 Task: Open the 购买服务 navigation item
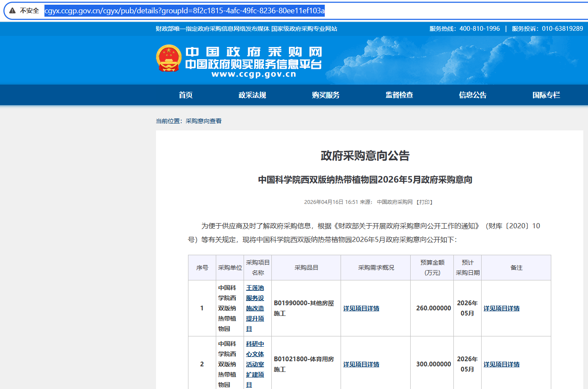click(x=326, y=95)
